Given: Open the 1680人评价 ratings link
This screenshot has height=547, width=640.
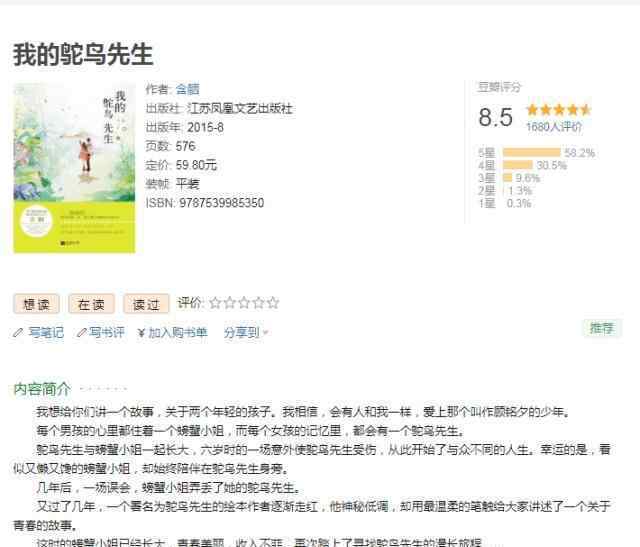Looking at the screenshot, I should point(554,127).
